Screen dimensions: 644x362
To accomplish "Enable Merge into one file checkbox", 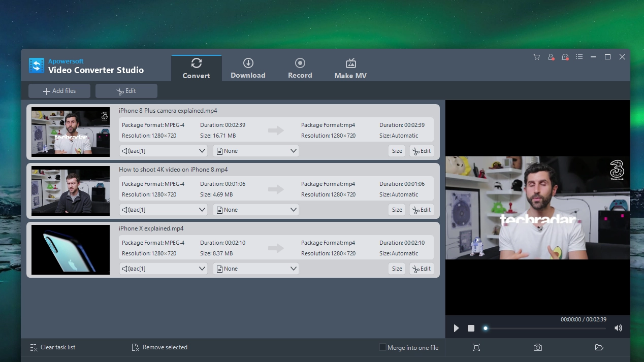I will click(382, 347).
